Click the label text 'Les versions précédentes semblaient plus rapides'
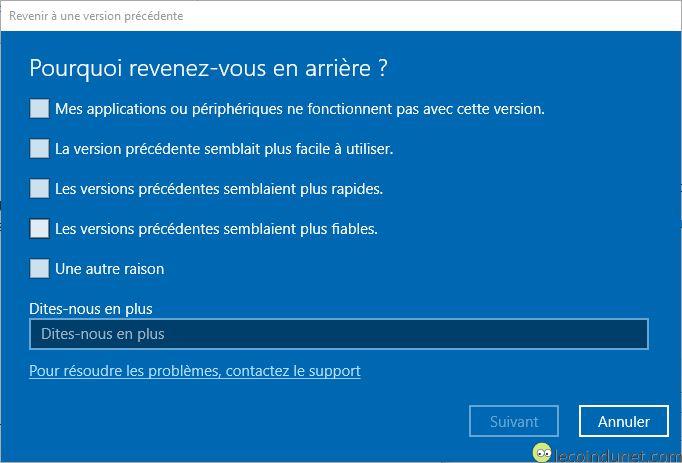This screenshot has height=463, width=682. 219,189
